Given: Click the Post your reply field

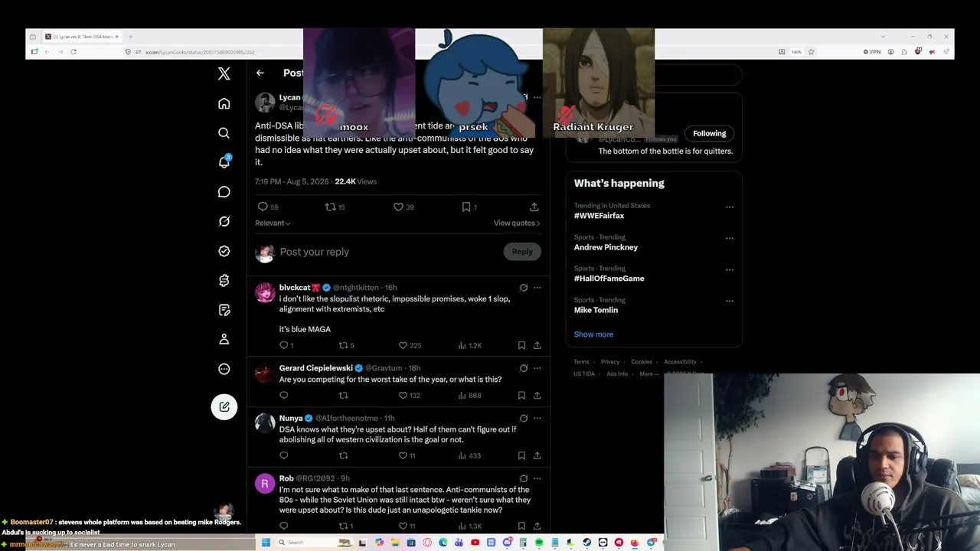Looking at the screenshot, I should [387, 252].
